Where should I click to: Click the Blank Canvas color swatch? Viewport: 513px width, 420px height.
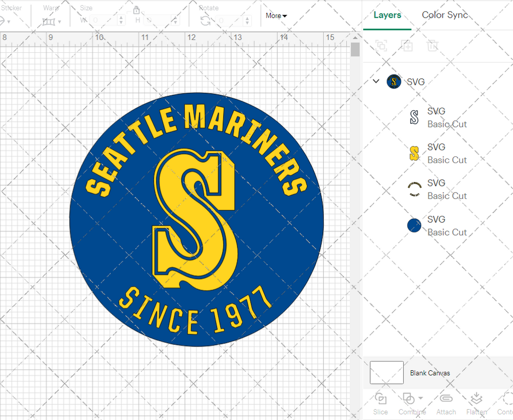tap(386, 372)
